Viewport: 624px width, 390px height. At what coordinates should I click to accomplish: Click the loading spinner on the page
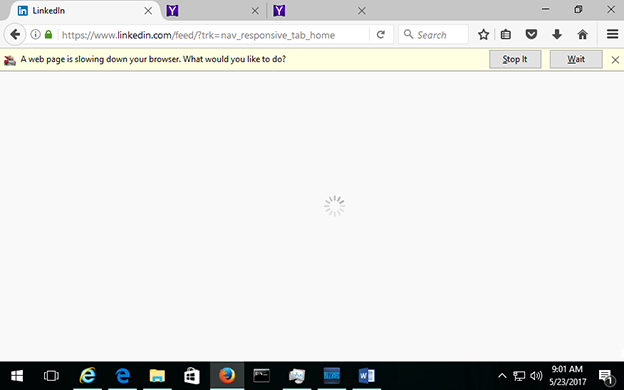[x=334, y=206]
